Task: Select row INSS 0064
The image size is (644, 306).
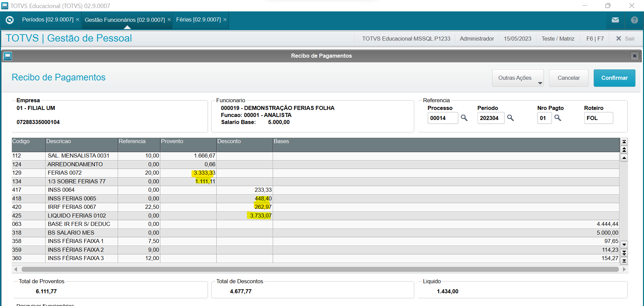Action: pos(315,190)
